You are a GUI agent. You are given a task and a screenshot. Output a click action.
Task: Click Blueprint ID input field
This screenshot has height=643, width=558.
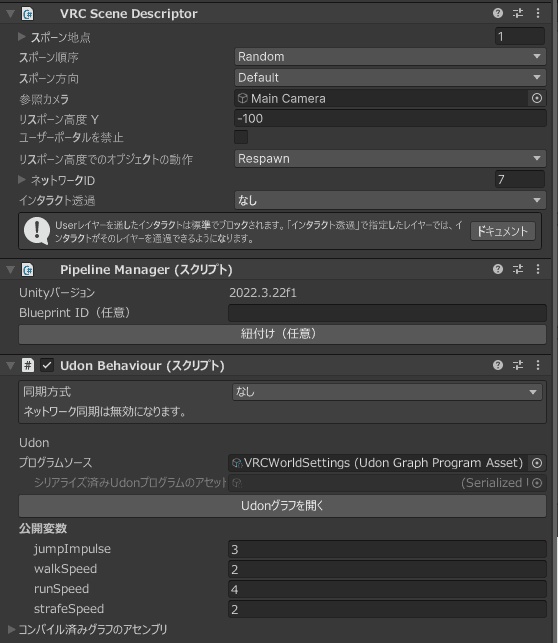point(387,313)
